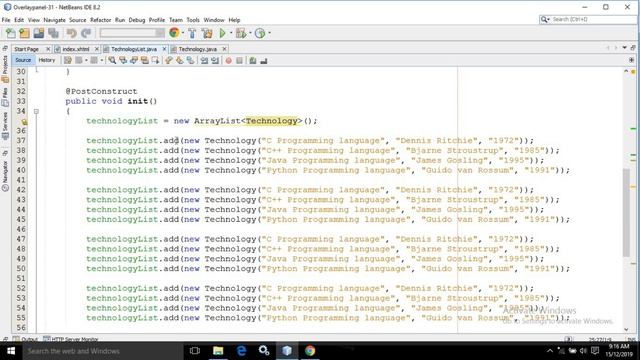Click the editor Back navigation icon
This screenshot has width=640, height=360.
point(79,60)
